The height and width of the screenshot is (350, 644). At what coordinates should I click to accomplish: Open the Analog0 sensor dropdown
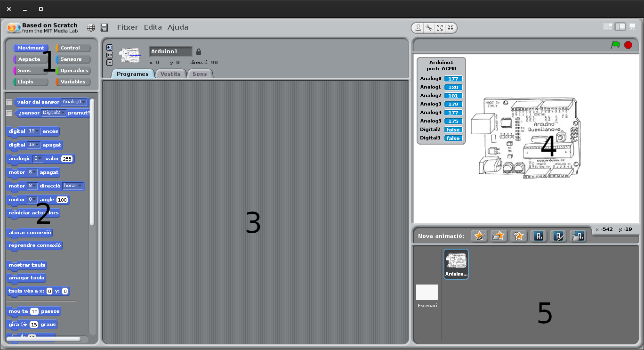coord(74,102)
